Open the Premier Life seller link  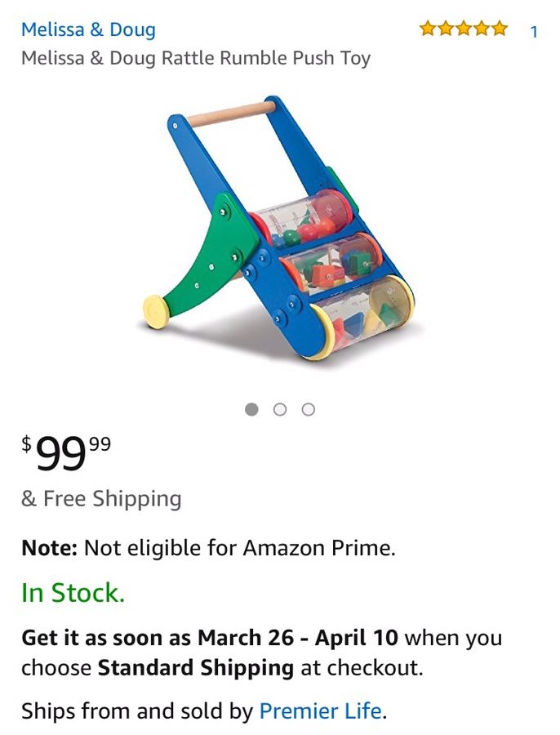[x=320, y=711]
